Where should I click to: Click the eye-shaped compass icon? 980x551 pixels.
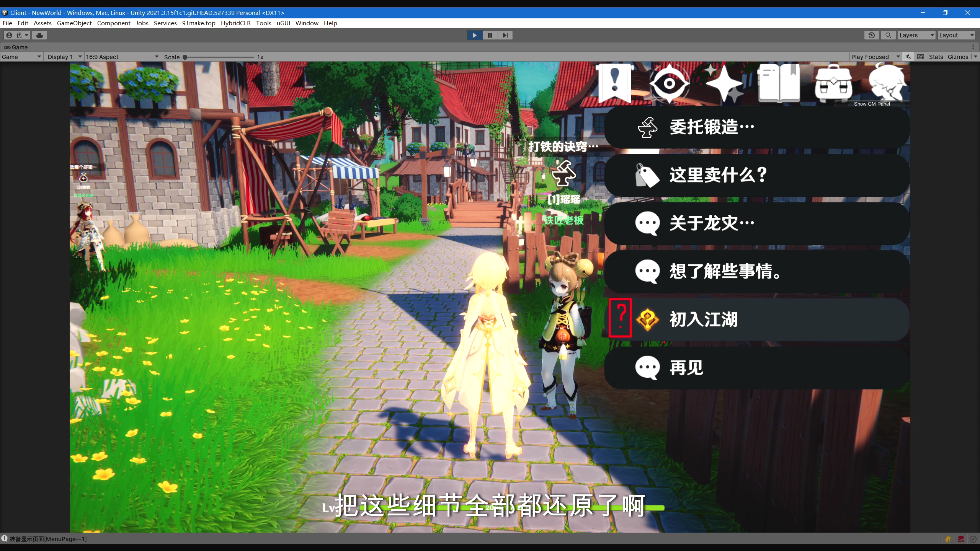[669, 83]
